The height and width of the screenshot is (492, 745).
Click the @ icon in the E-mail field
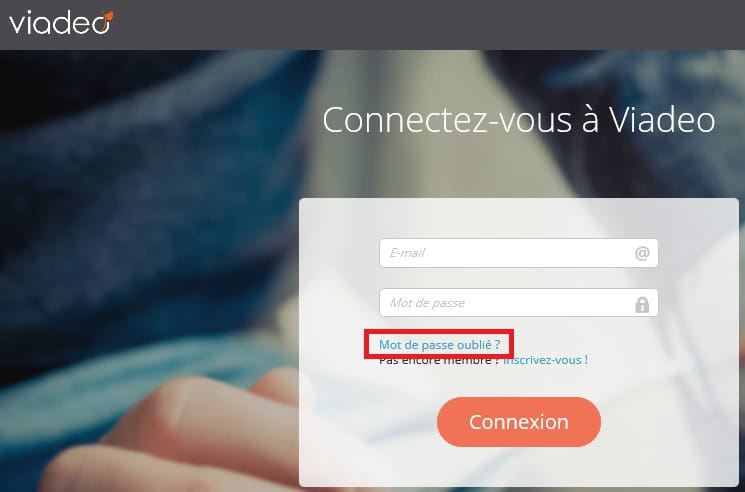pos(642,253)
